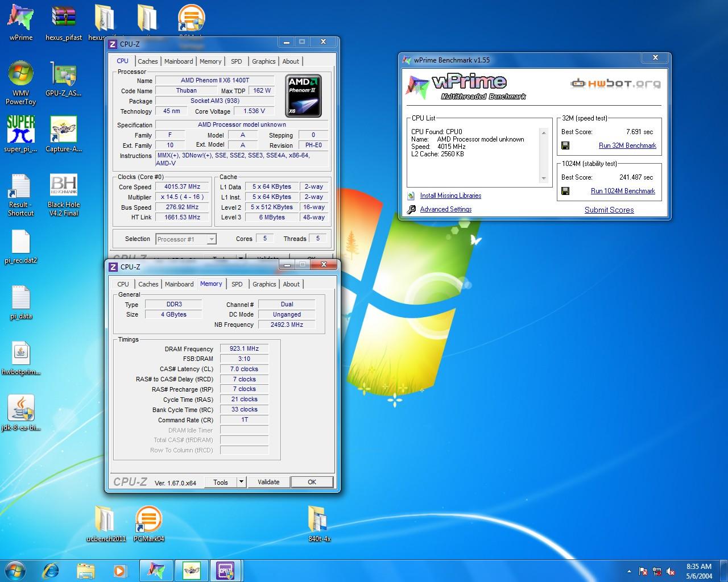728x582 pixels.
Task: Click Run 1024M Benchmark link
Action: pos(623,191)
